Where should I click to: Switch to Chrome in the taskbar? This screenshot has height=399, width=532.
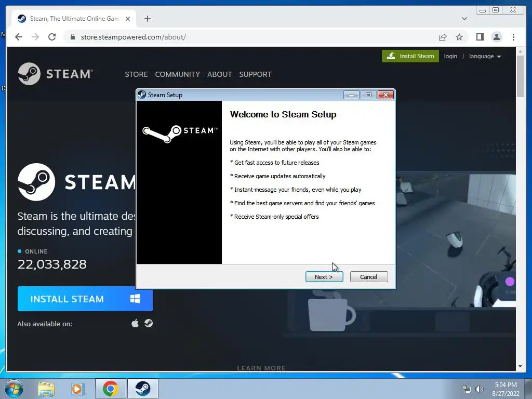click(x=110, y=389)
